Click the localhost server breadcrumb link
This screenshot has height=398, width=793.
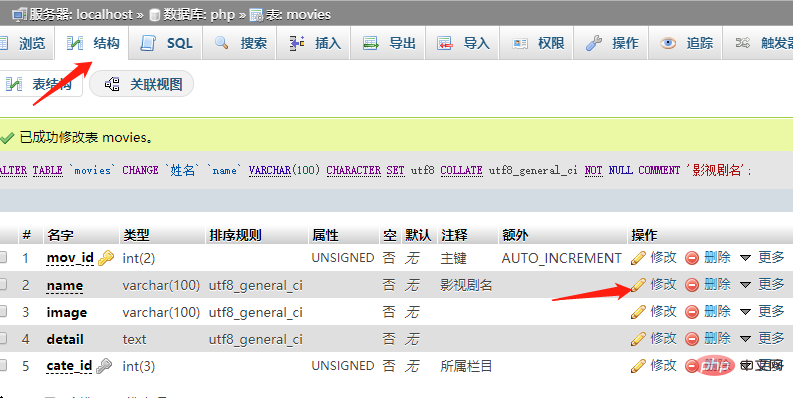tap(105, 15)
